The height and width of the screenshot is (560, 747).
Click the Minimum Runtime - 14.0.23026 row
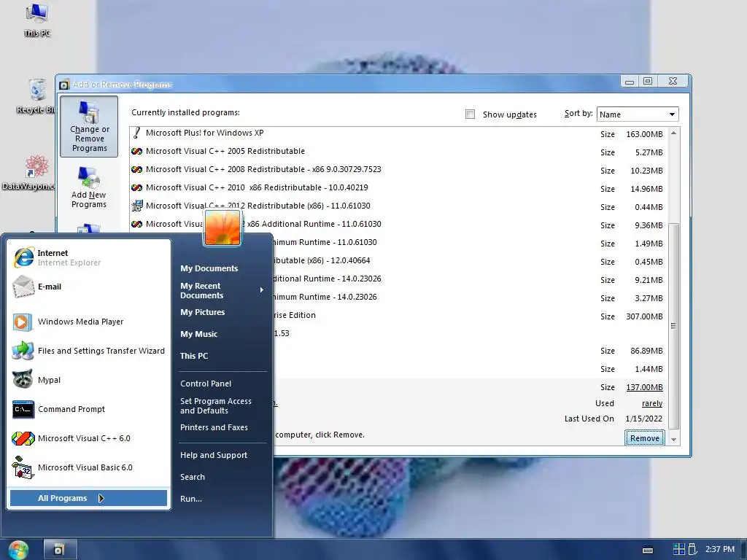click(470, 297)
